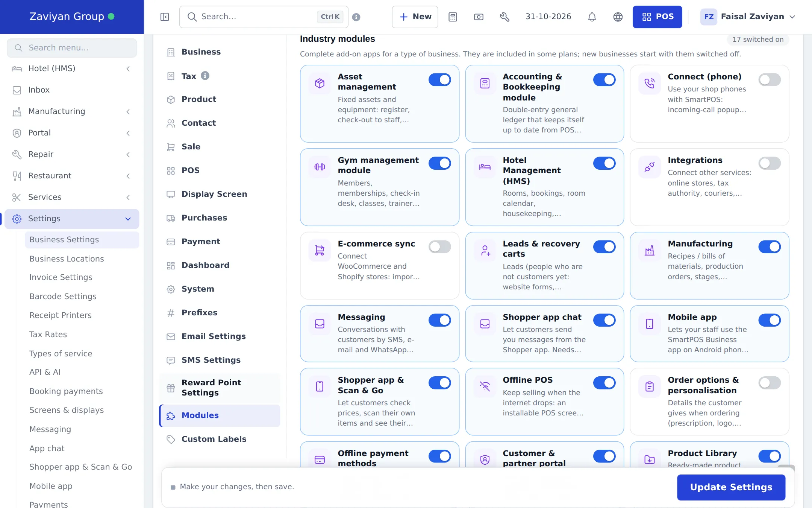Click the New button
The image size is (812, 508).
(415, 17)
